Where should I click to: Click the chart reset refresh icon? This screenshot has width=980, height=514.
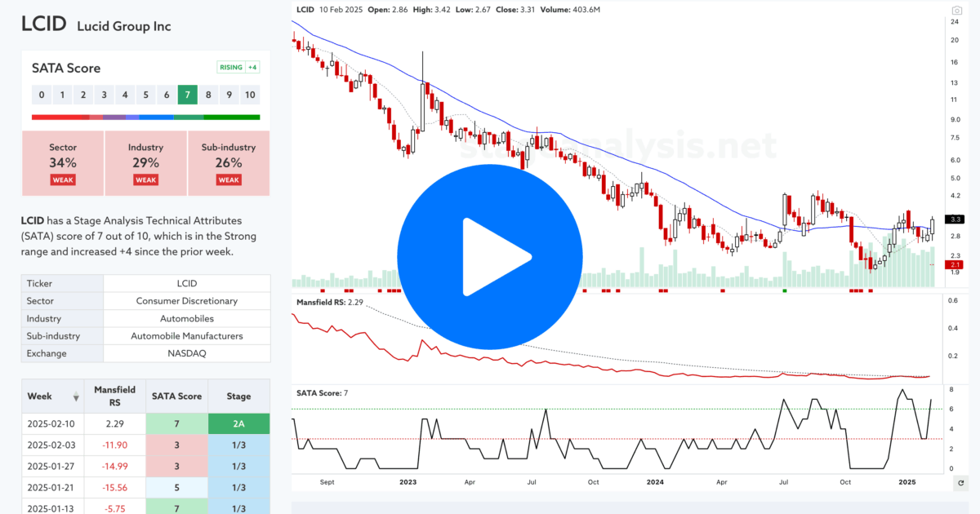(x=960, y=483)
